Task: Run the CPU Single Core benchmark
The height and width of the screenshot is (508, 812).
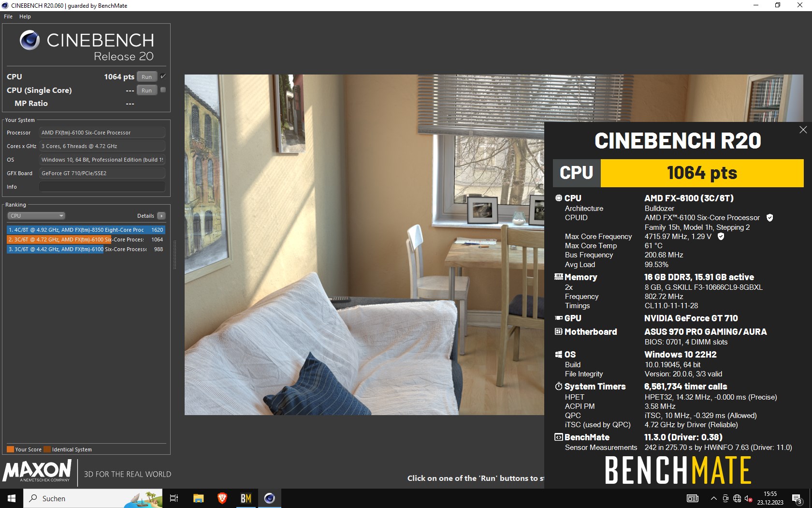Action: coord(146,90)
